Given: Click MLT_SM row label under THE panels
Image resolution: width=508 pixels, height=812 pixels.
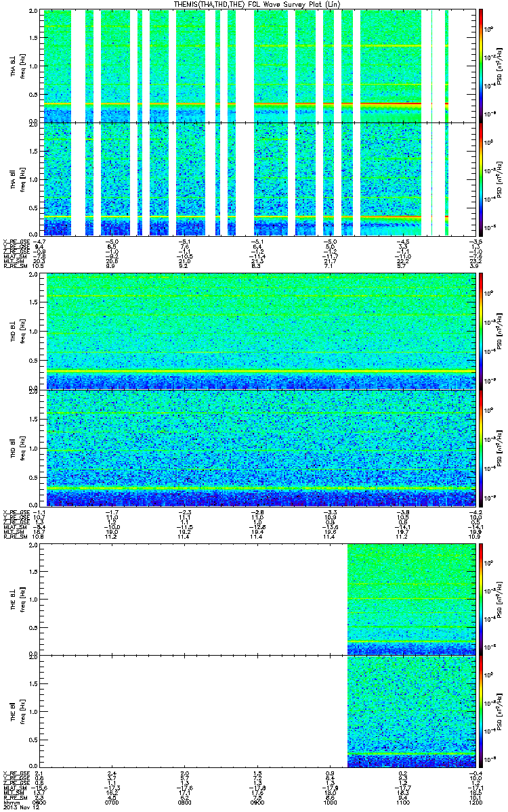Looking at the screenshot, I should coord(12,794).
